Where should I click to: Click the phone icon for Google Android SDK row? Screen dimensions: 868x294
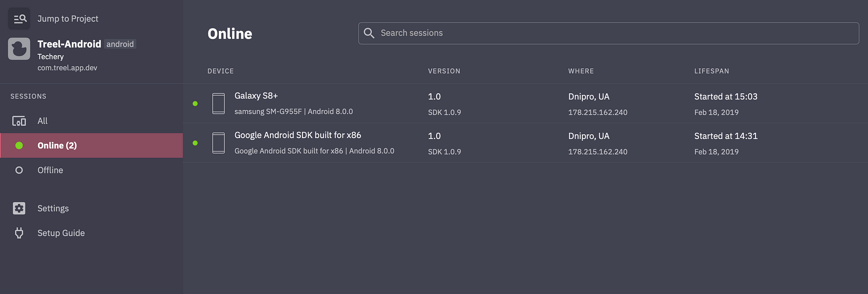coord(218,143)
